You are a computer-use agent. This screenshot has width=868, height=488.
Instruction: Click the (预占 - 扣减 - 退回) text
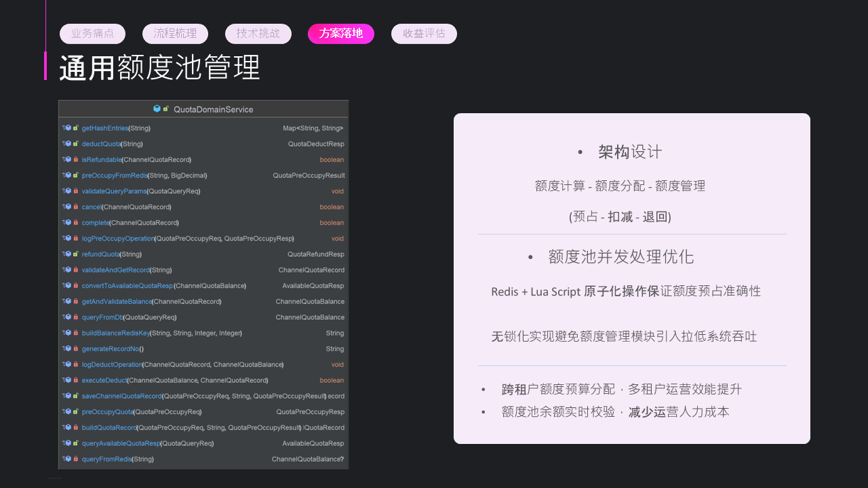[x=620, y=217]
